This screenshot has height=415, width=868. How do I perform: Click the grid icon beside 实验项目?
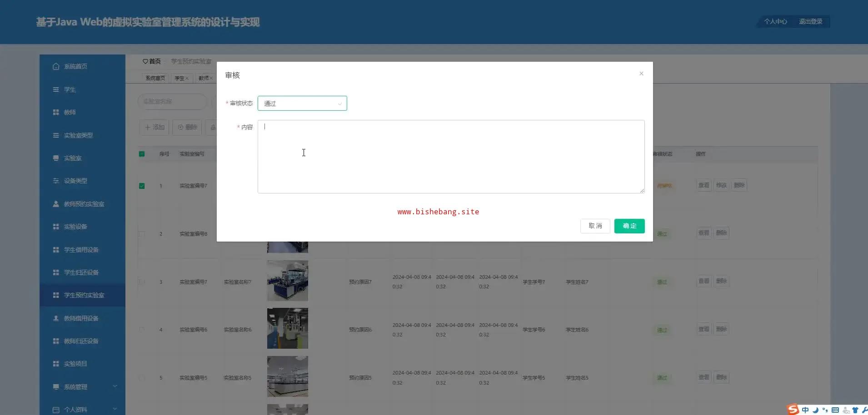pyautogui.click(x=56, y=364)
